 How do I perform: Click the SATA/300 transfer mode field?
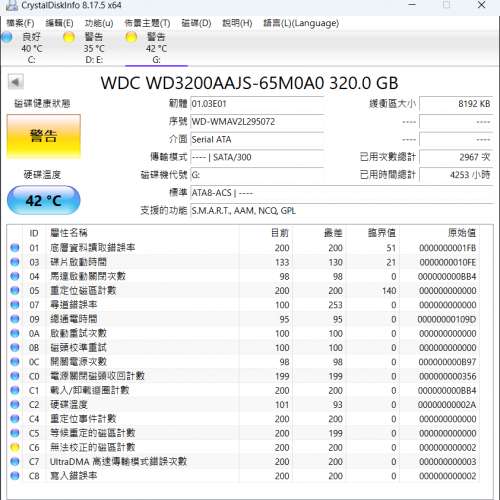(x=257, y=157)
